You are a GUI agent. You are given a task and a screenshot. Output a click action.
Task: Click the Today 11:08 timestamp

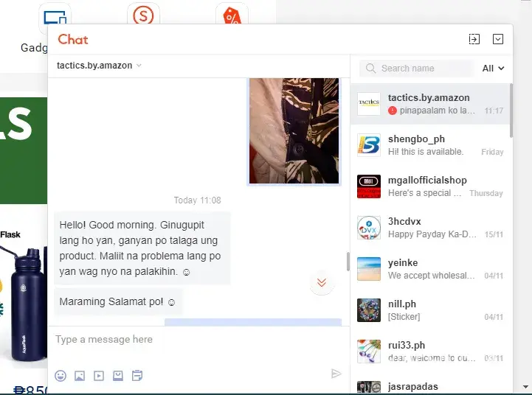198,200
